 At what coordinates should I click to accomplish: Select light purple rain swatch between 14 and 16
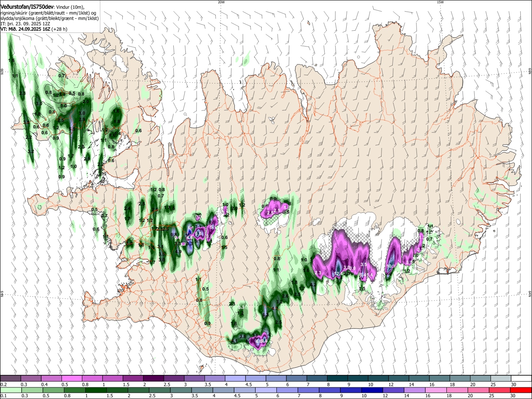[416, 390]
